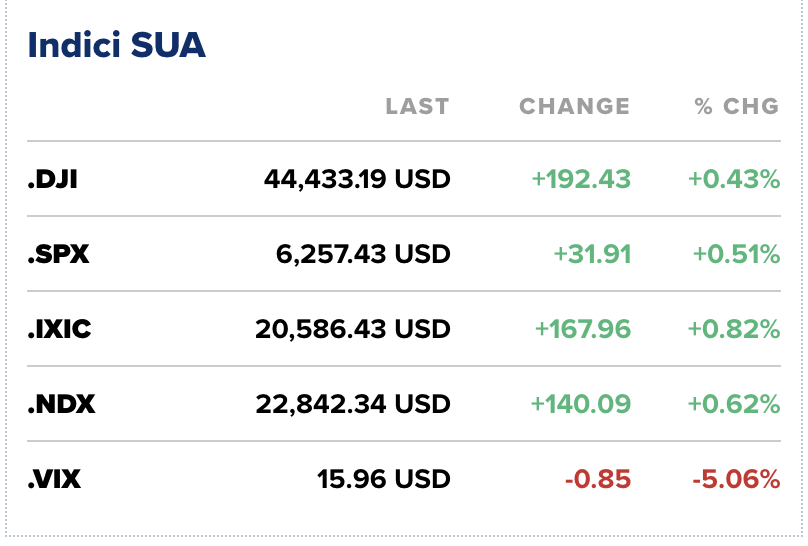Click the red -0.85 change value
The image size is (808, 546).
(x=598, y=479)
